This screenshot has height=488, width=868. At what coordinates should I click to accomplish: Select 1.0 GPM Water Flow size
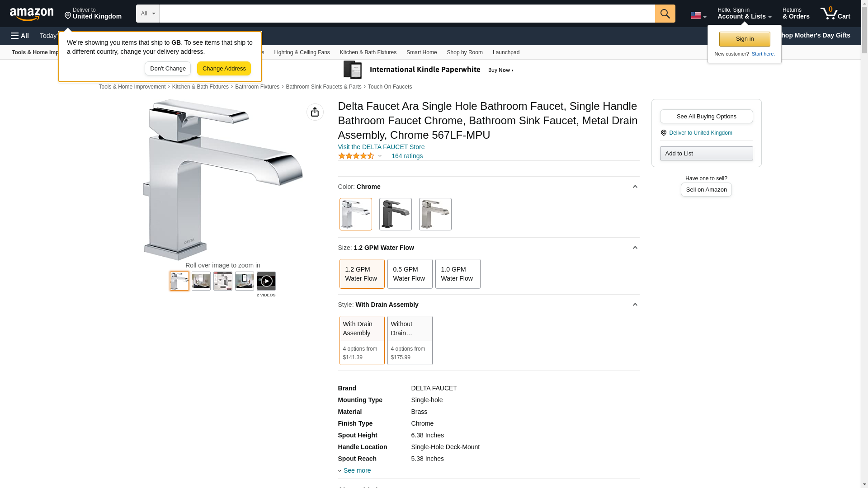457,274
